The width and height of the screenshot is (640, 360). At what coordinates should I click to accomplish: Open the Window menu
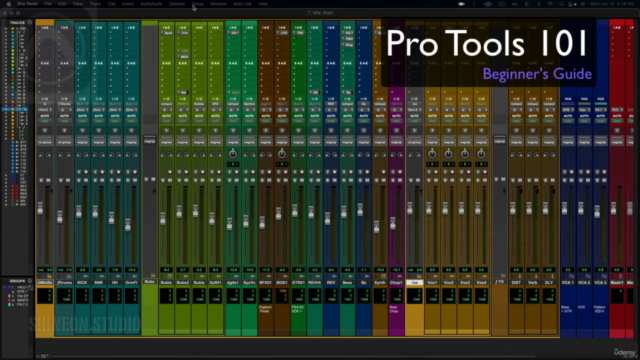point(218,4)
